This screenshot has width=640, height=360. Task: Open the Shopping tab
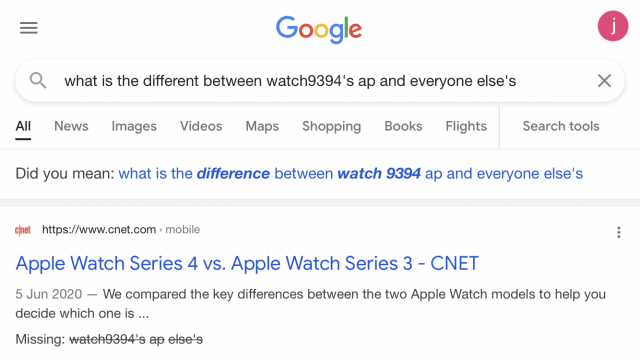pyautogui.click(x=331, y=127)
